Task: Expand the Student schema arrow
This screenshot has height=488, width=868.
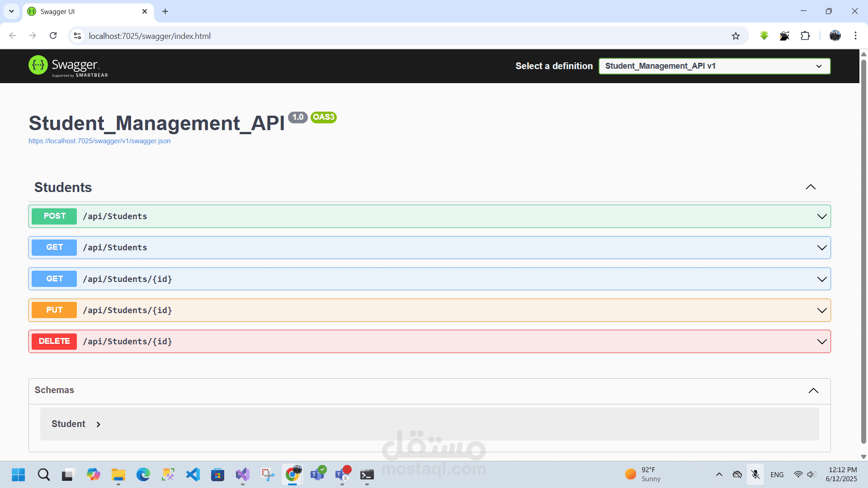Action: (98, 424)
